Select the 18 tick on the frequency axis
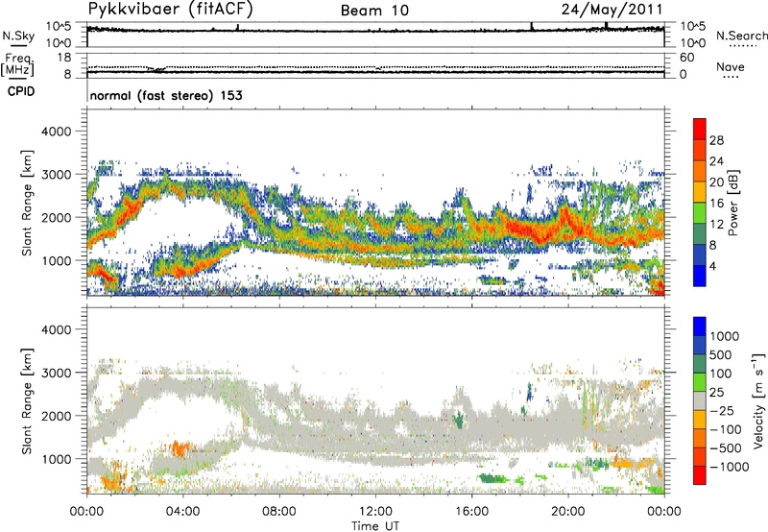Viewport: 768px width, 532px height. click(64, 58)
